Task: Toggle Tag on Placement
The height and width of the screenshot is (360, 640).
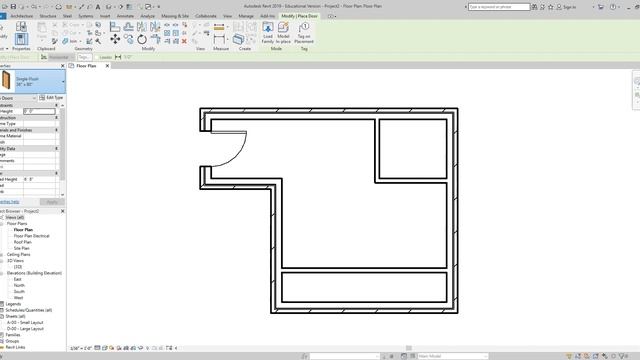Action: pos(304,33)
